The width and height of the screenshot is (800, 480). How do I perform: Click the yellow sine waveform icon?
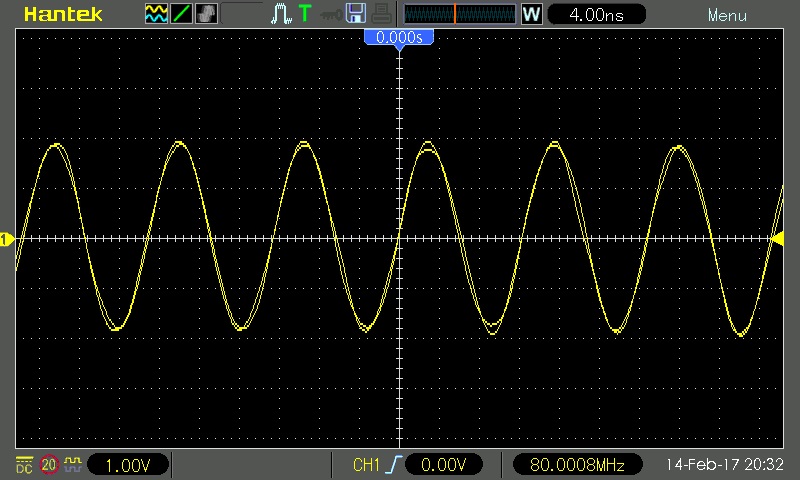(x=157, y=14)
